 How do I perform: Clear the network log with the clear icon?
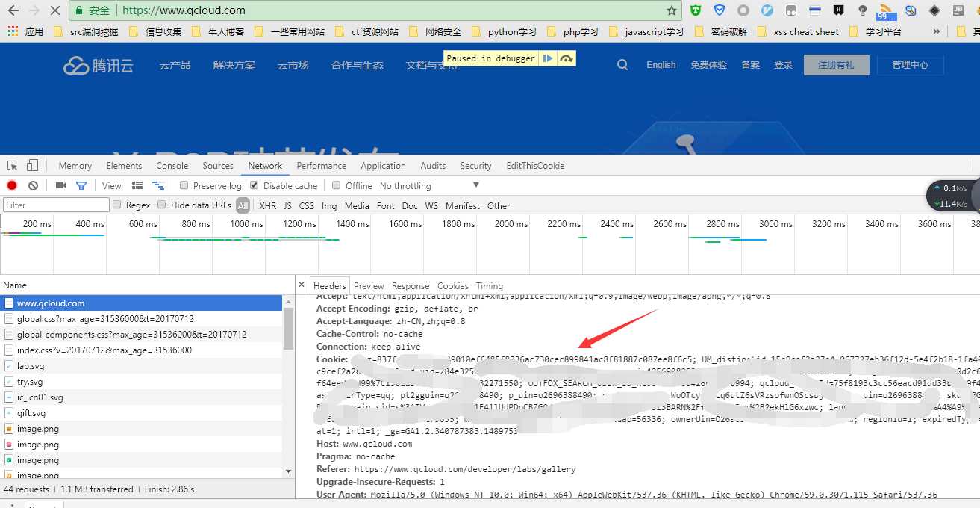coord(33,185)
